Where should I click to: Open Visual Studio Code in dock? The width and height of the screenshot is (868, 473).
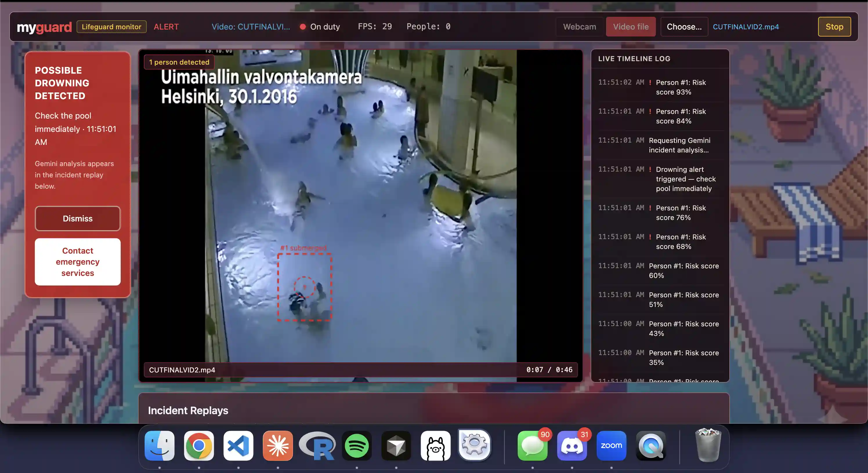(x=238, y=445)
